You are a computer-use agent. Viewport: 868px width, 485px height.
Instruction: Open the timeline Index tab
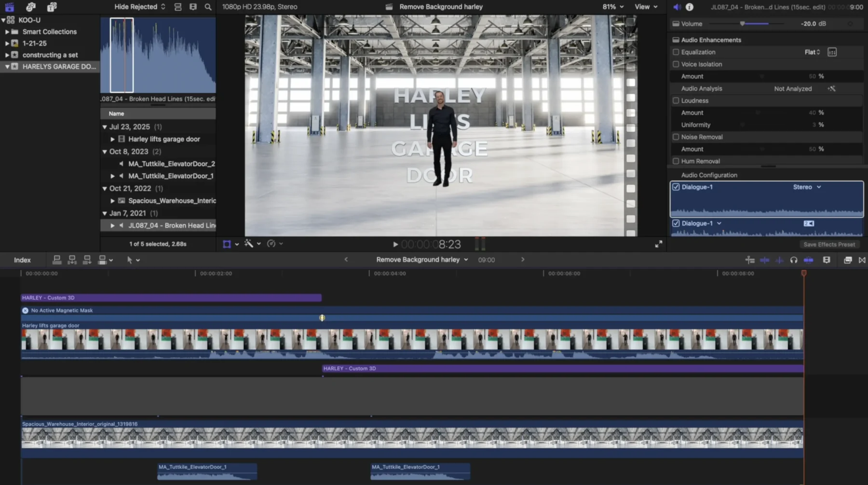click(22, 260)
